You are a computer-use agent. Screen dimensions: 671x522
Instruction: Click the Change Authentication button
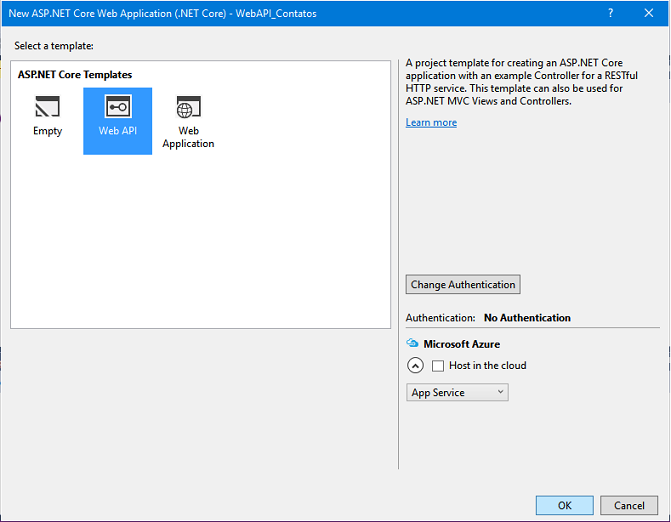[463, 285]
